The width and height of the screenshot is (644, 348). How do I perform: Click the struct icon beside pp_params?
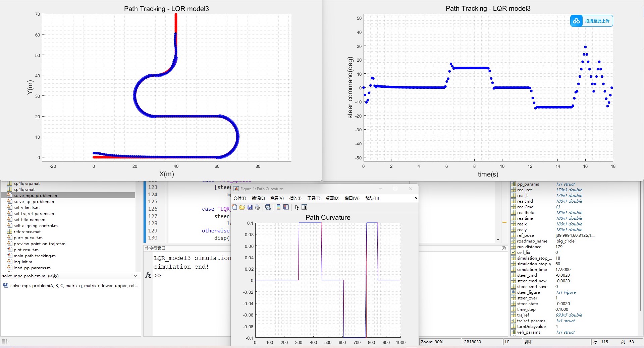pyautogui.click(x=513, y=184)
